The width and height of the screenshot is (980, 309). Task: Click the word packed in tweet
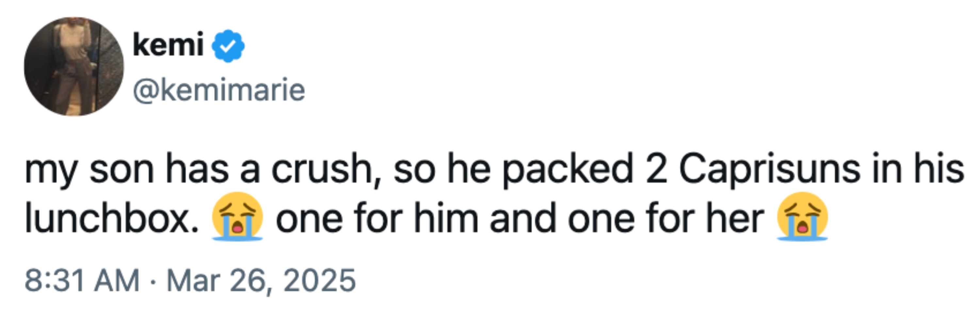click(568, 169)
